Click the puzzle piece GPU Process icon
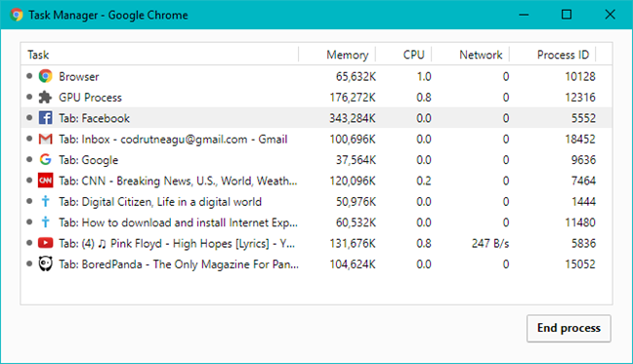Image resolution: width=633 pixels, height=364 pixels. click(x=45, y=98)
